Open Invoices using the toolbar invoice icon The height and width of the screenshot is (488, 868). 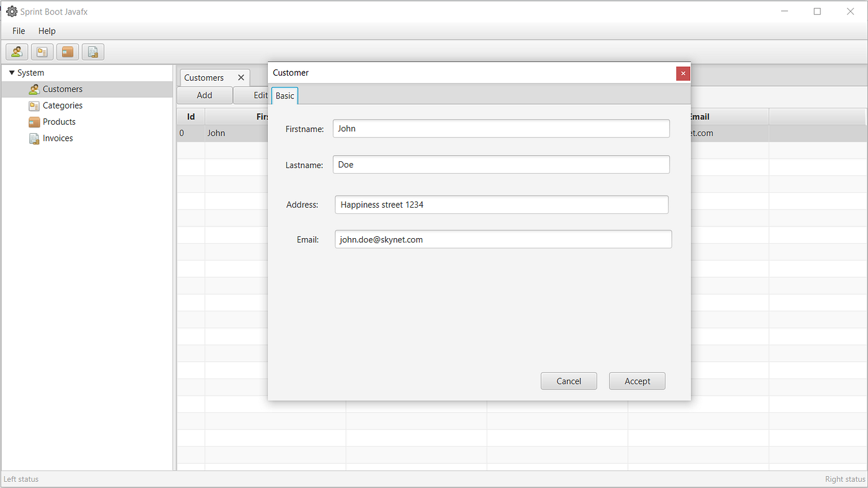click(x=92, y=51)
